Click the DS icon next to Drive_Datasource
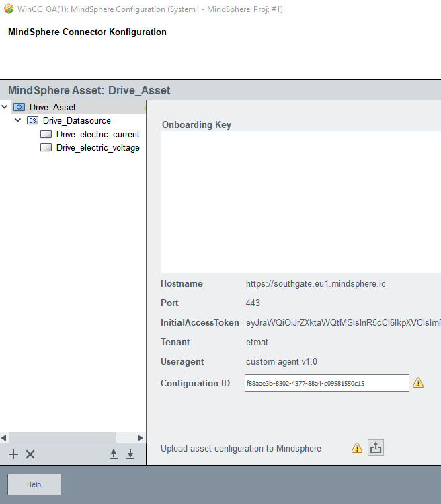Viewport: 441px width, 504px height. point(32,121)
